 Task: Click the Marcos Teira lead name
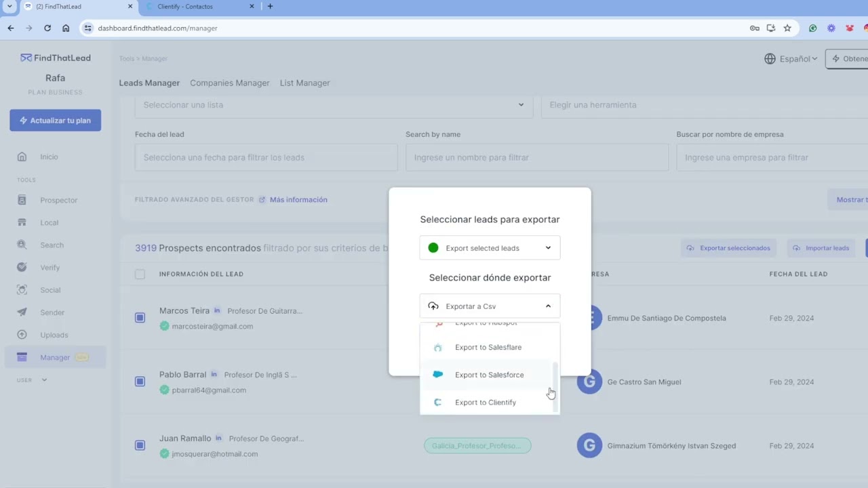[184, 310]
